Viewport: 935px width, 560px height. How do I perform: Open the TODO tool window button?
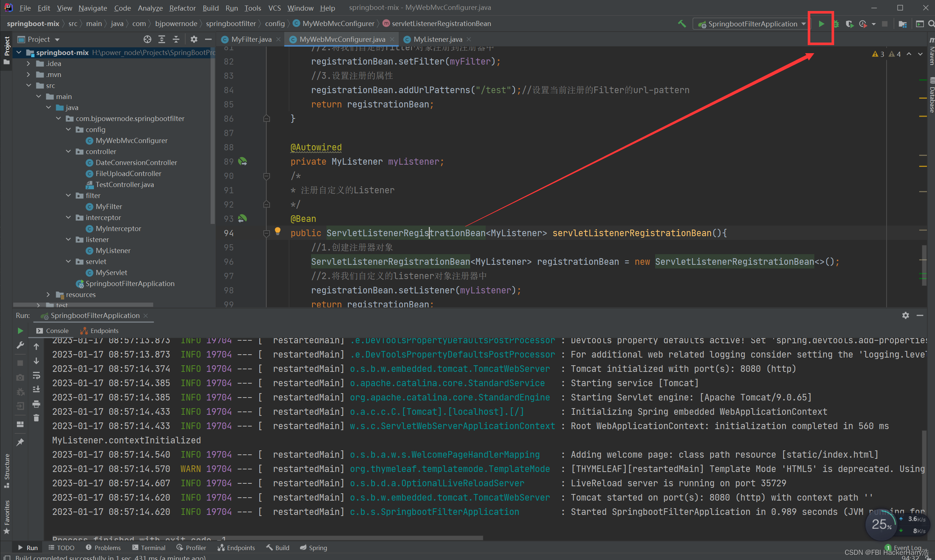pyautogui.click(x=62, y=548)
